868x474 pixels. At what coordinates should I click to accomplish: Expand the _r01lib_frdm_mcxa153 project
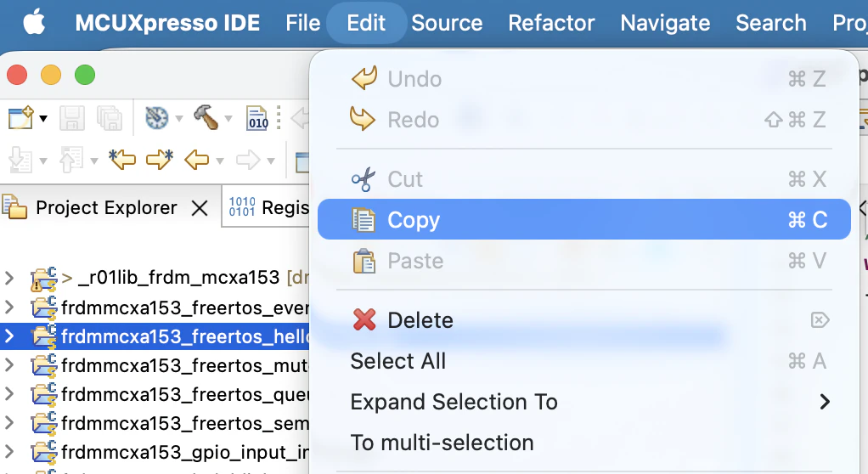click(8, 278)
